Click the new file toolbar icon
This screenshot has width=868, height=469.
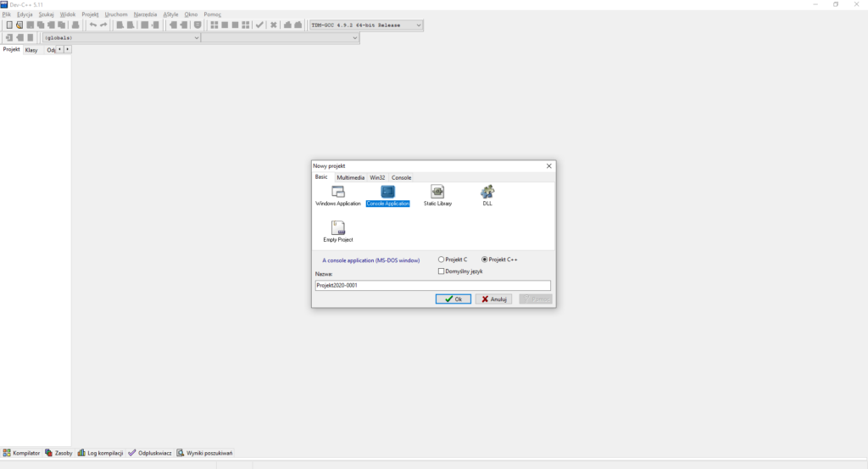[x=9, y=25]
